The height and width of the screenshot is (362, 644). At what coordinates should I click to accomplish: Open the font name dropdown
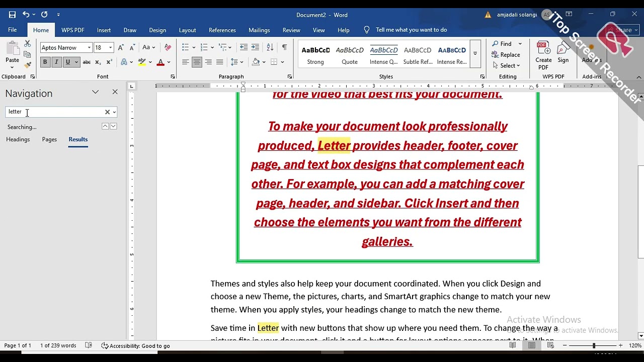89,48
